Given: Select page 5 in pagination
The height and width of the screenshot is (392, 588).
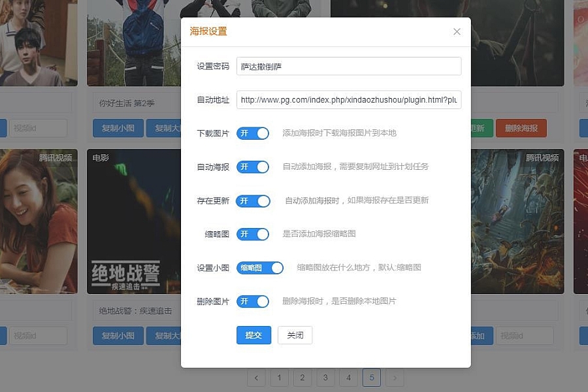Looking at the screenshot, I should tap(372, 378).
